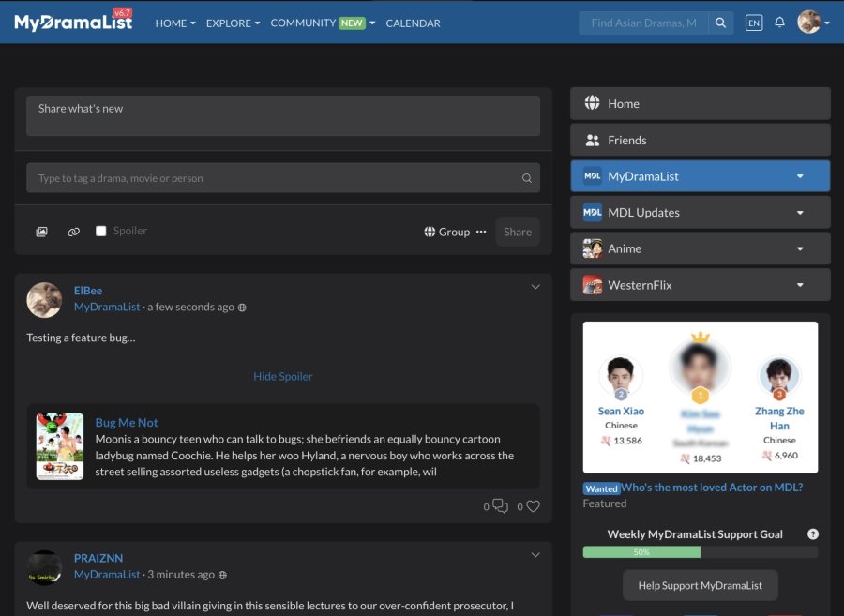Click the MDL Updates group icon
The image size is (844, 616).
(x=592, y=213)
